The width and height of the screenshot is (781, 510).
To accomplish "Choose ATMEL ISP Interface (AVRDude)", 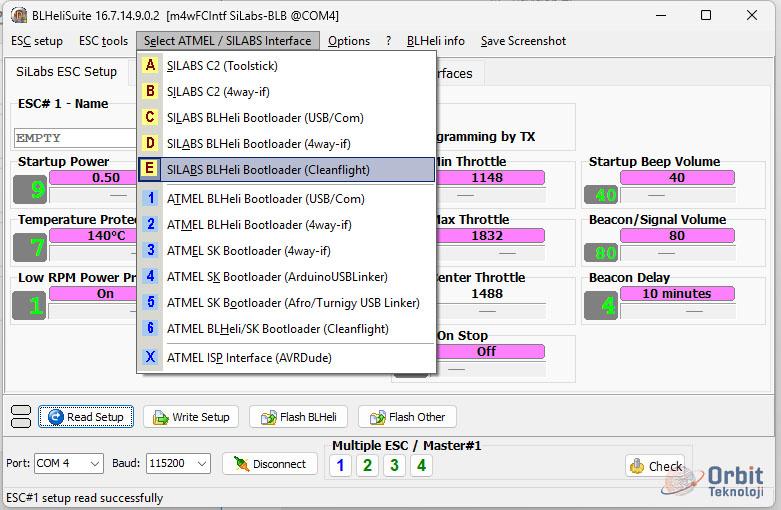I will [249, 358].
